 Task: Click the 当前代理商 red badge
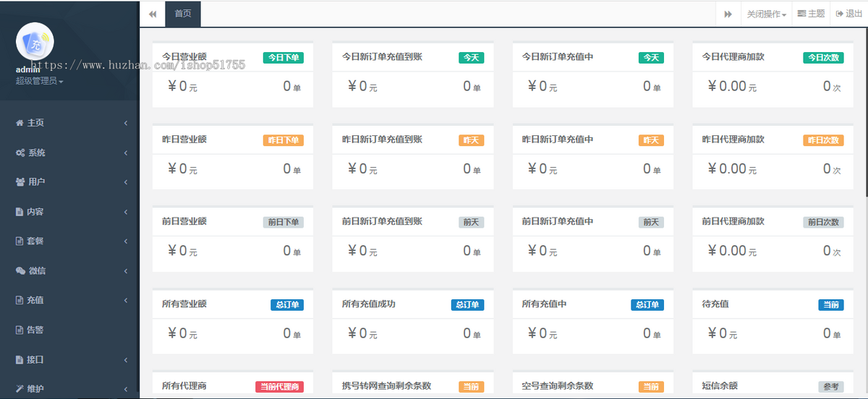point(279,387)
